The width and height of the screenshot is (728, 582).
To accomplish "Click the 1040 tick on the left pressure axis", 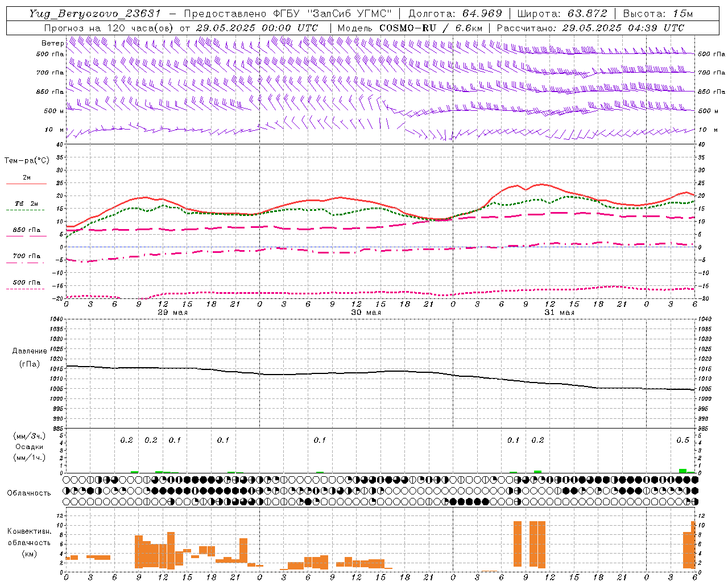I will [x=56, y=319].
